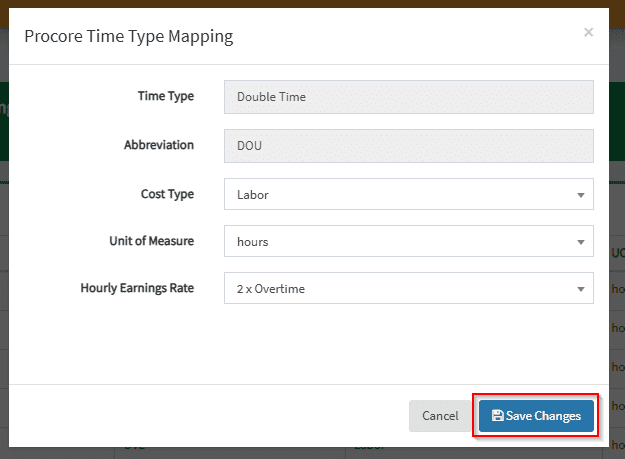Select the hours value text
The width and height of the screenshot is (625, 459).
(252, 242)
